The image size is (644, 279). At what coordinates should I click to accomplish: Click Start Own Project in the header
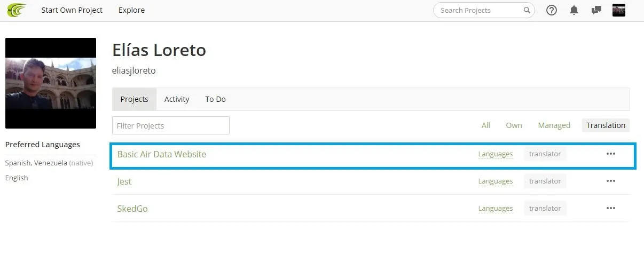click(x=72, y=10)
